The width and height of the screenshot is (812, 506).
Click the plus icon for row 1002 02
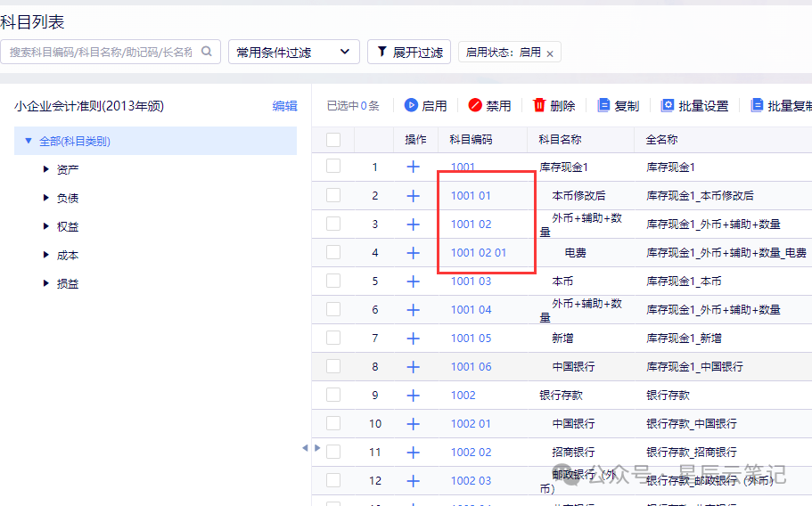pos(413,452)
